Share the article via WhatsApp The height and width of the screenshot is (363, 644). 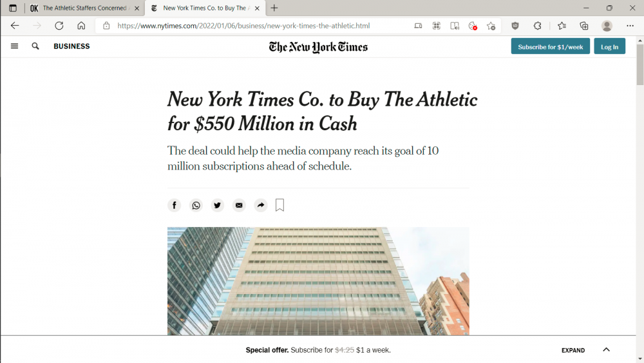pyautogui.click(x=196, y=205)
